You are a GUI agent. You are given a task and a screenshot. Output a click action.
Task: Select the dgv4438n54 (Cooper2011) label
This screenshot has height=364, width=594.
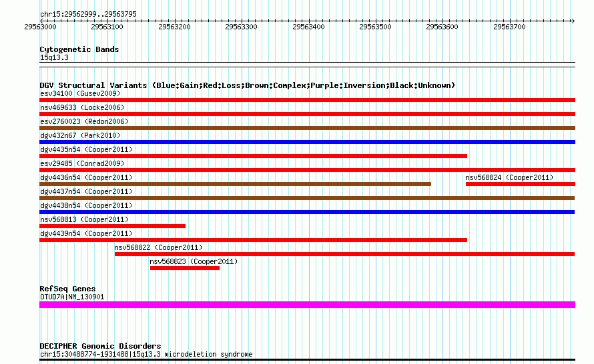(x=86, y=205)
